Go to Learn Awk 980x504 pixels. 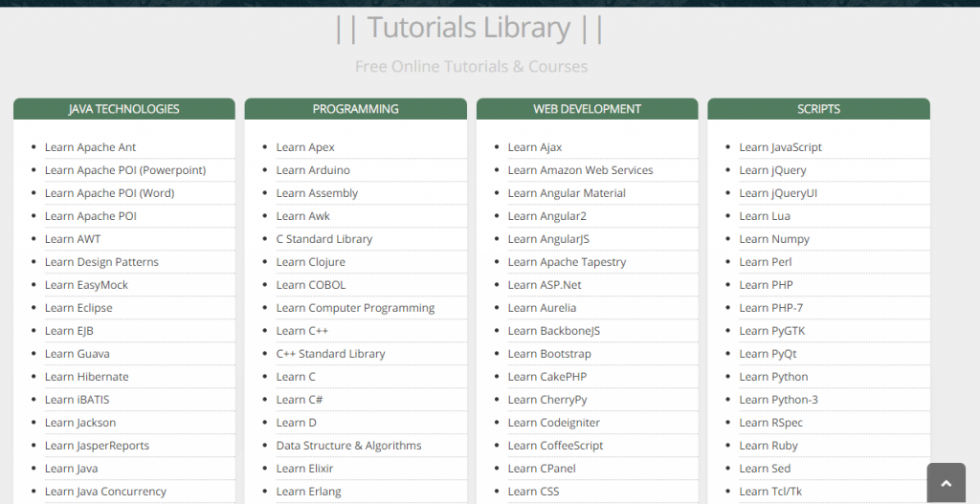click(x=302, y=216)
